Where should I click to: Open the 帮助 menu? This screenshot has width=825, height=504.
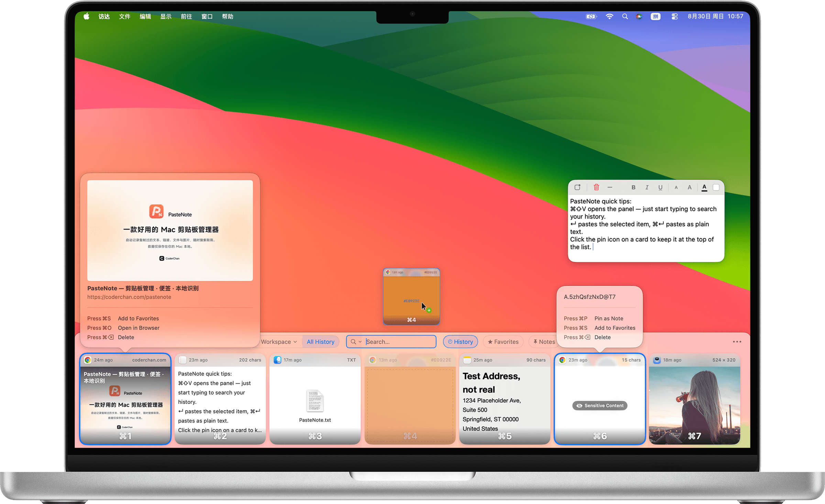[228, 17]
